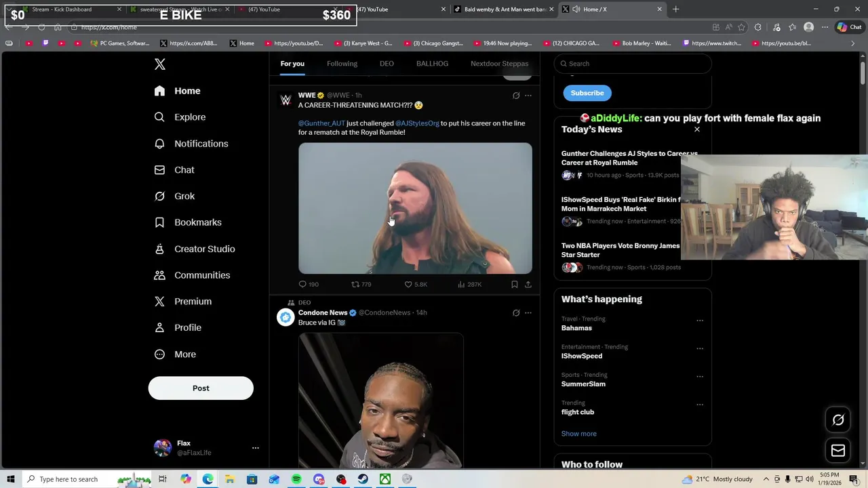Viewport: 868px width, 488px height.
Task: Open Steam from the taskbar
Action: click(363, 479)
